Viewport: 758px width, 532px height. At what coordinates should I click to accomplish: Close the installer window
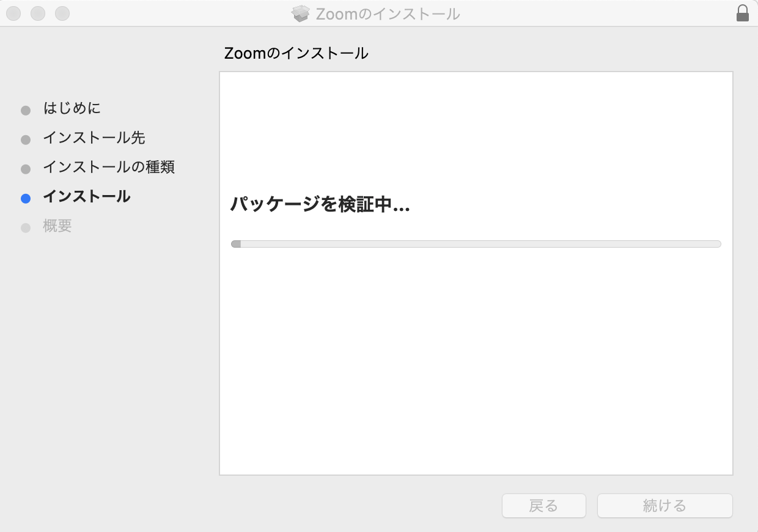tap(13, 13)
